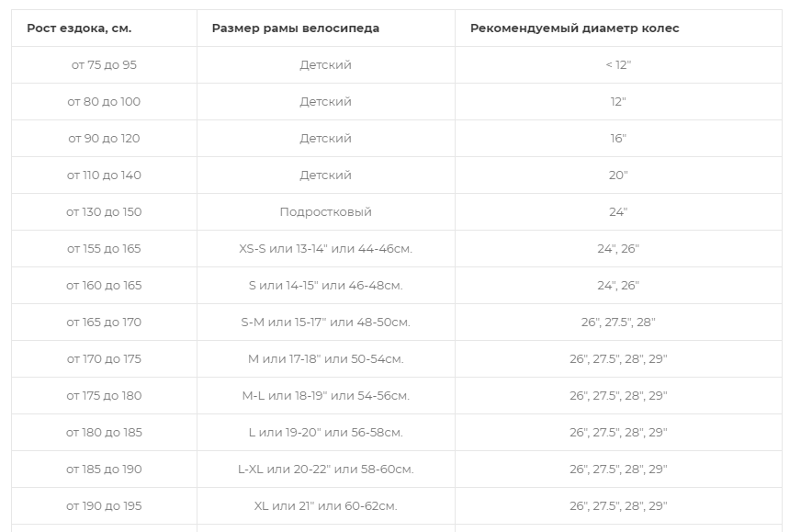Click the 'XL или 21" или 60-62см.' cell
Screen dimensions: 812x532
pos(326,506)
